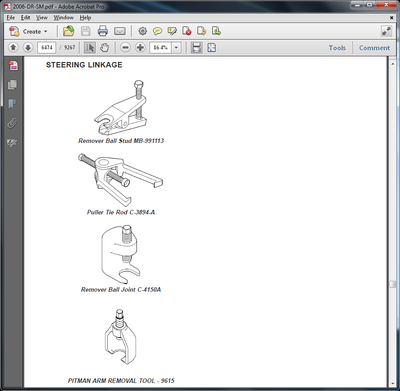Show the Signatures panel
Viewport: 400px width, 391px height.
click(x=12, y=143)
